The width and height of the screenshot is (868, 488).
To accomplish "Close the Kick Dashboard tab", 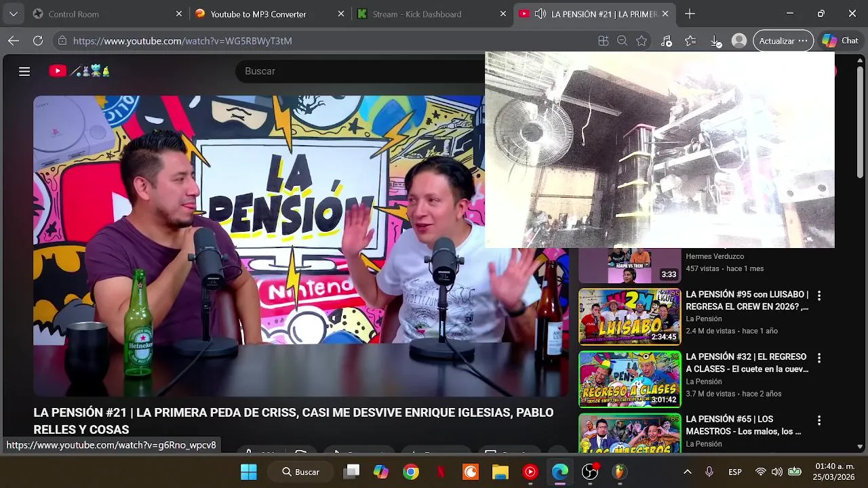I will point(503,14).
